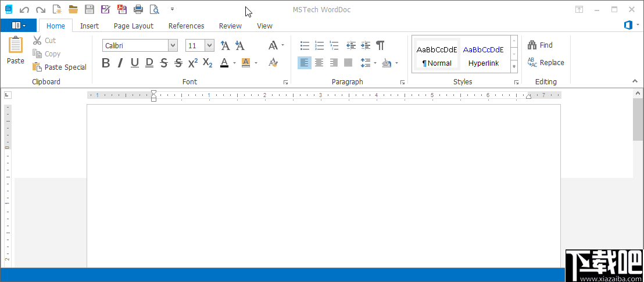Click the Redo arrow in quick access toolbar
The image size is (644, 282).
(x=40, y=9)
